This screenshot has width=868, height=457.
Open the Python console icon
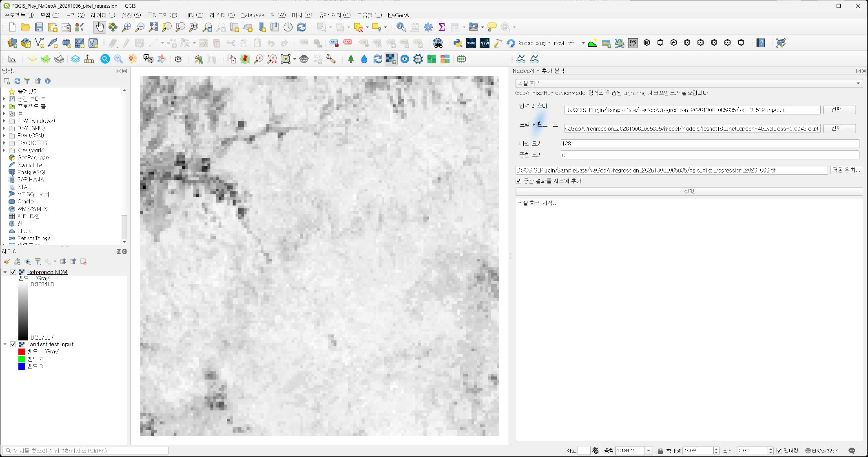click(458, 43)
